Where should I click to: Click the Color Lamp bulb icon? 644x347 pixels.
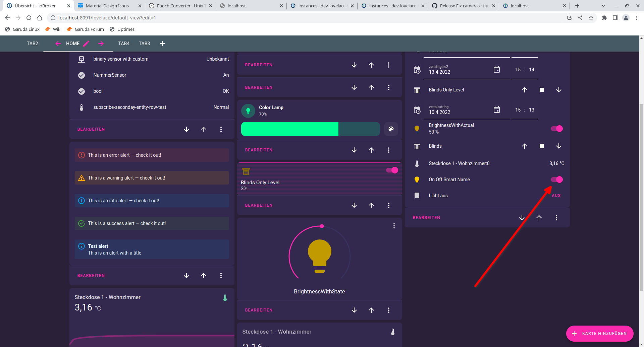(248, 111)
